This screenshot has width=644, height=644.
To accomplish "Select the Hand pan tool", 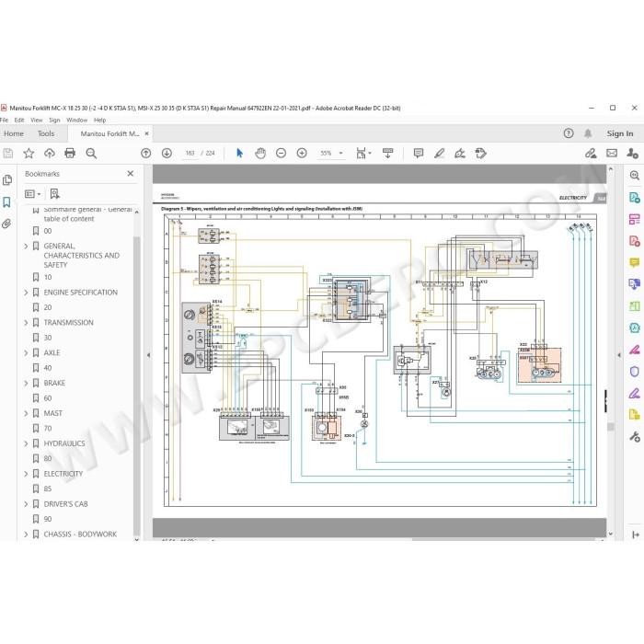I will pos(260,154).
